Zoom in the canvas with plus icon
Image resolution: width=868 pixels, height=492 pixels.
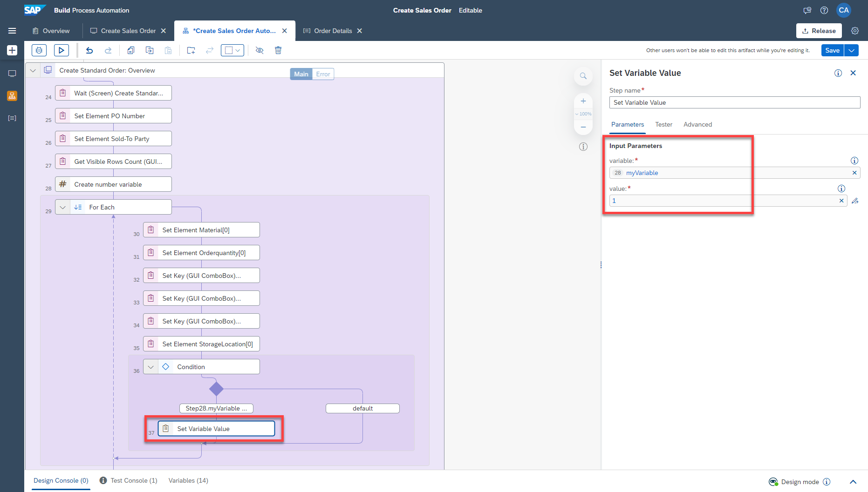(x=583, y=101)
